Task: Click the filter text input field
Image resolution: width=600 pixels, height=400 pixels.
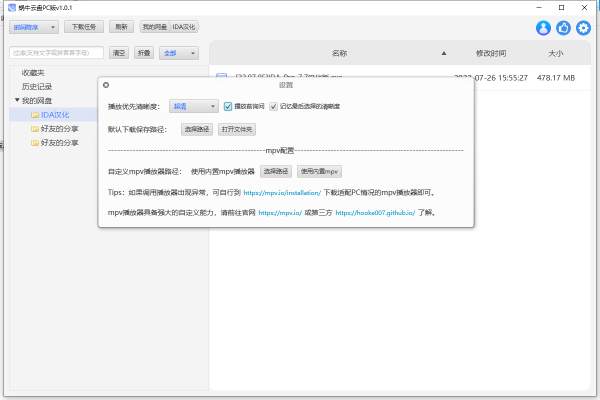Action: point(55,52)
